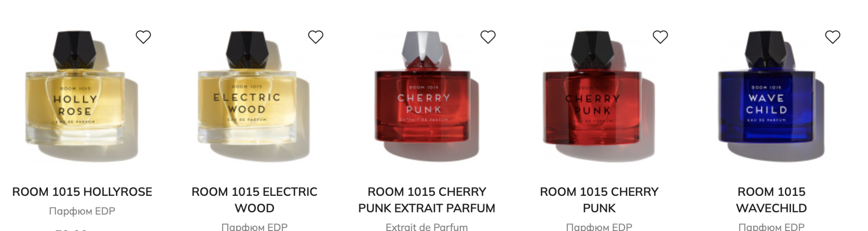Save Wave Child using heart icon
Screen dimensions: 868x231
click(x=833, y=37)
